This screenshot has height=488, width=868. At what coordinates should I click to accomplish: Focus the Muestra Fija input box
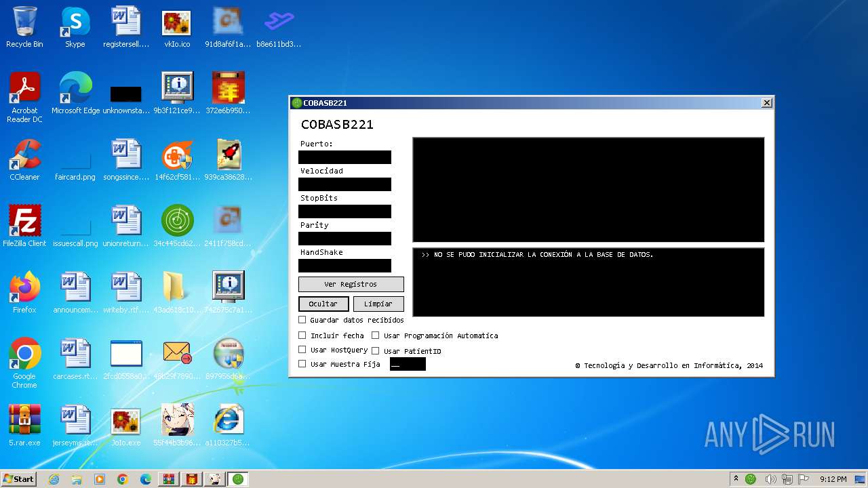(408, 364)
